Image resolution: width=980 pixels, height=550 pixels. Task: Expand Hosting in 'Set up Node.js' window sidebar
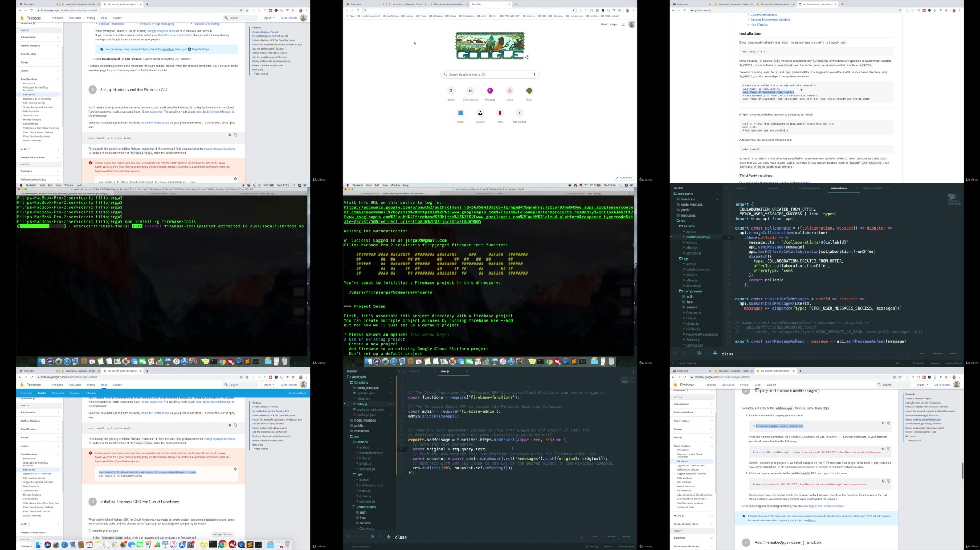click(x=58, y=71)
